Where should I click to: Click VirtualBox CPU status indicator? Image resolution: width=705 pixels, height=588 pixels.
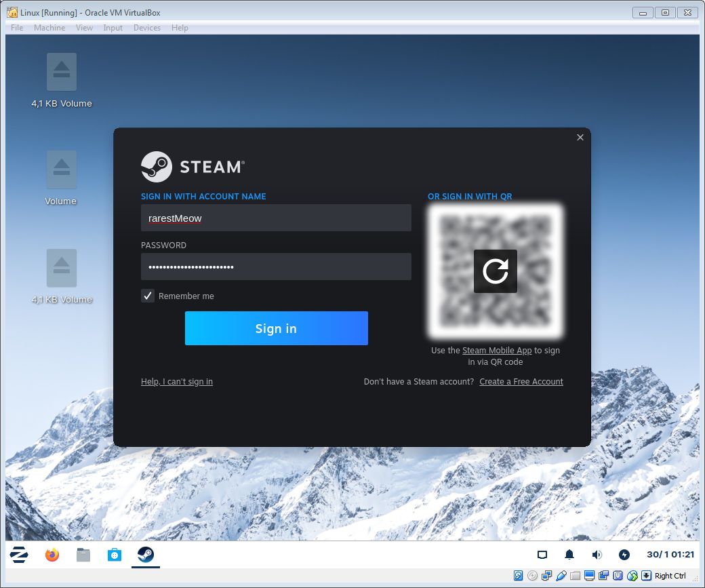(x=618, y=575)
